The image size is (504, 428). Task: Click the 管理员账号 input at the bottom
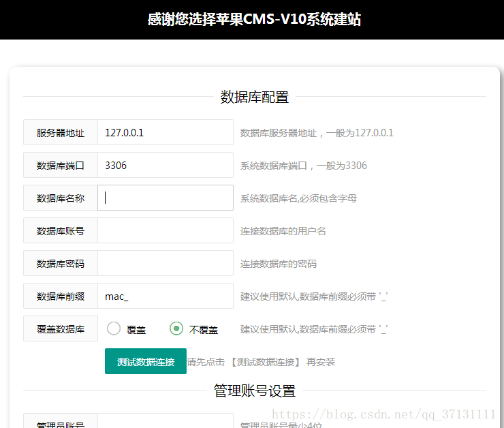pyautogui.click(x=165, y=423)
